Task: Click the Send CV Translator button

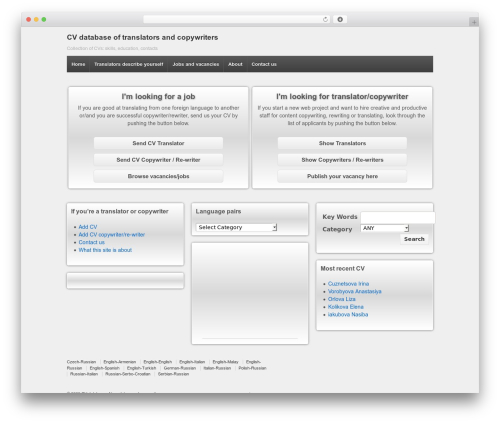Action: tap(158, 143)
